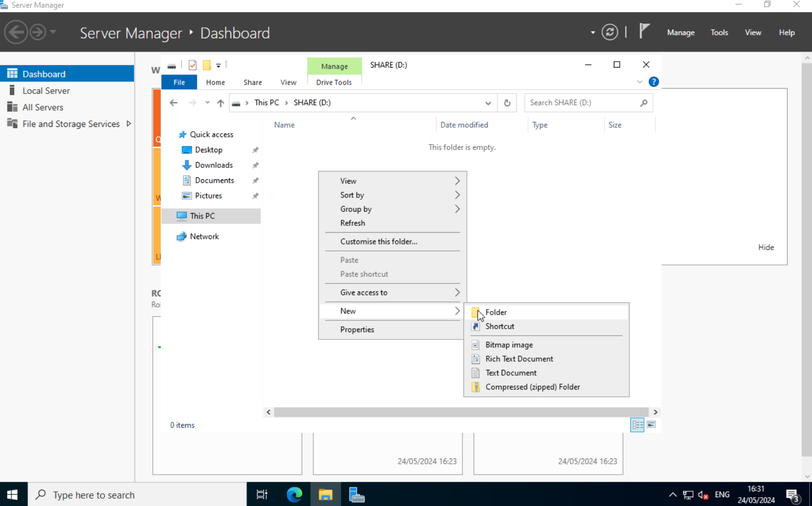
Task: Open Explorer help question mark icon
Action: [x=653, y=82]
